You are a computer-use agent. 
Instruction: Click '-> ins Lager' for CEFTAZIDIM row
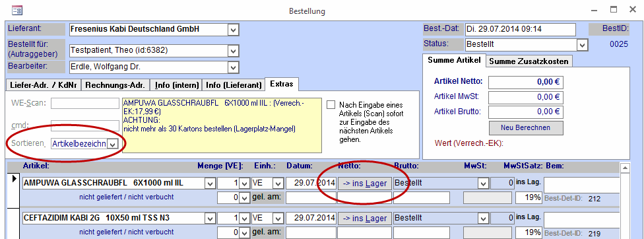(365, 218)
